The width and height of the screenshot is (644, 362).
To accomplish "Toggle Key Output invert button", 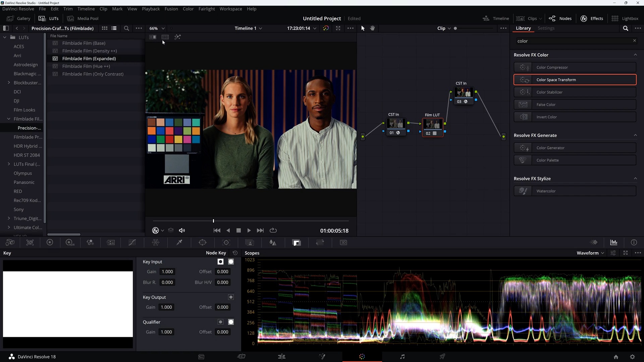I will pos(231,297).
